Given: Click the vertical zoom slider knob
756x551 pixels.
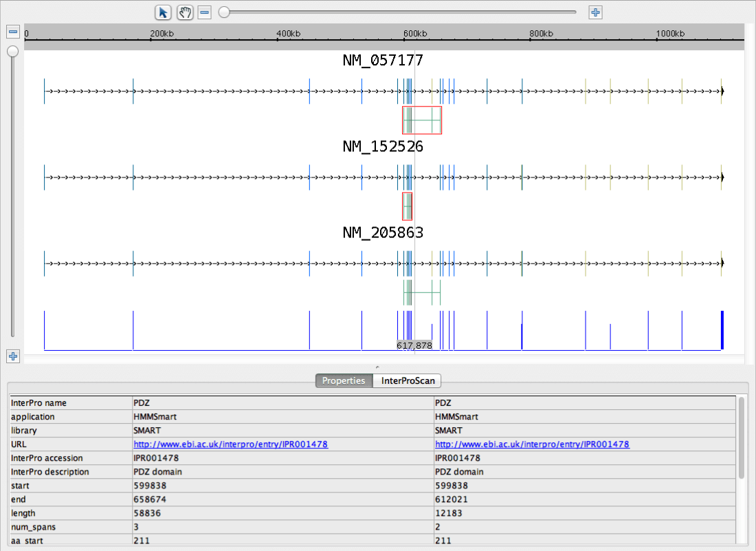Looking at the screenshot, I should point(12,52).
